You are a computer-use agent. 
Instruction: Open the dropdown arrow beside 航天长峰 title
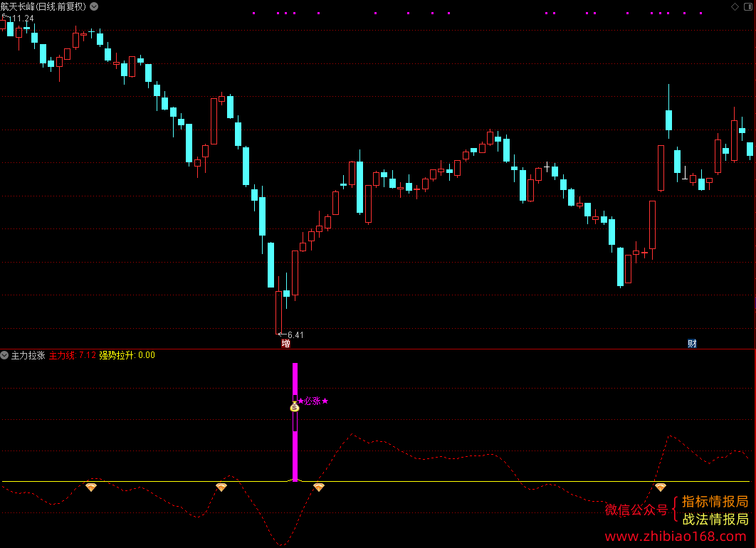coord(94,6)
